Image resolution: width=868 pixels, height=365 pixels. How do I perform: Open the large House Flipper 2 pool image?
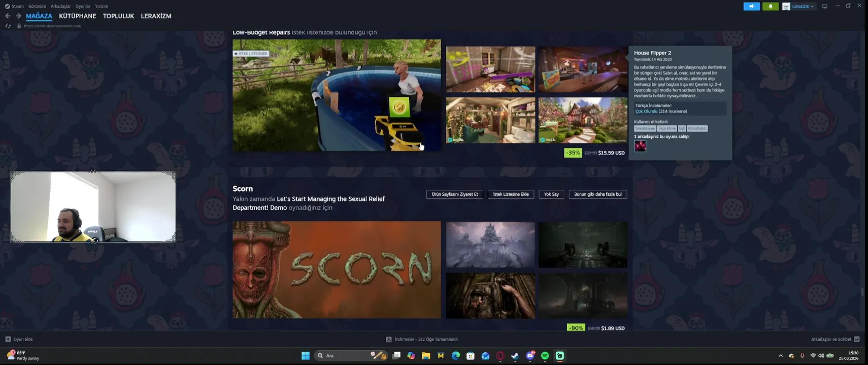click(337, 95)
